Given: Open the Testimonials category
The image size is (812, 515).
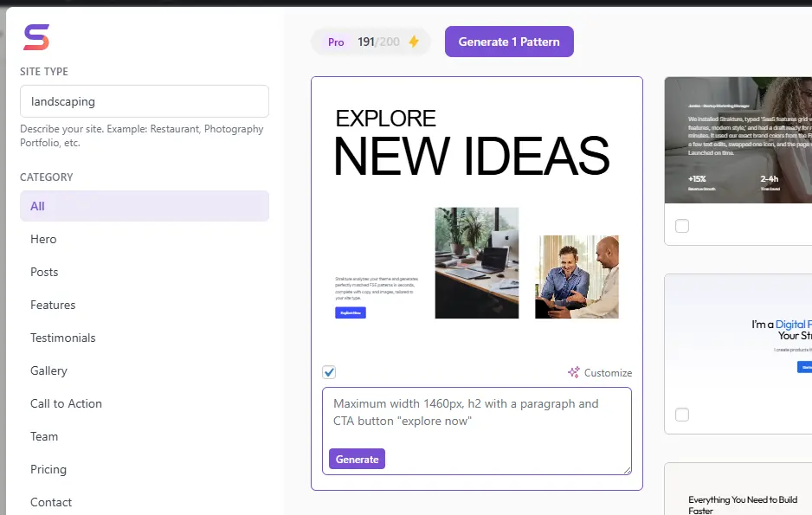Looking at the screenshot, I should 62,338.
